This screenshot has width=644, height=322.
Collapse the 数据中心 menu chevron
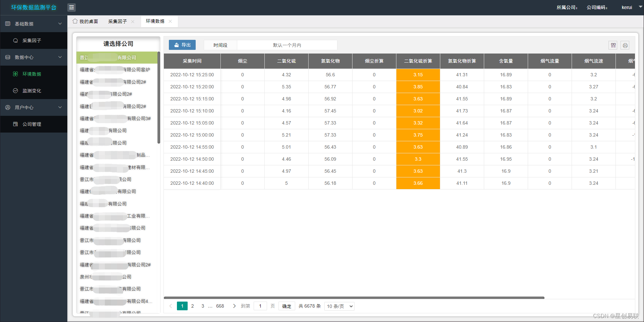coord(60,57)
